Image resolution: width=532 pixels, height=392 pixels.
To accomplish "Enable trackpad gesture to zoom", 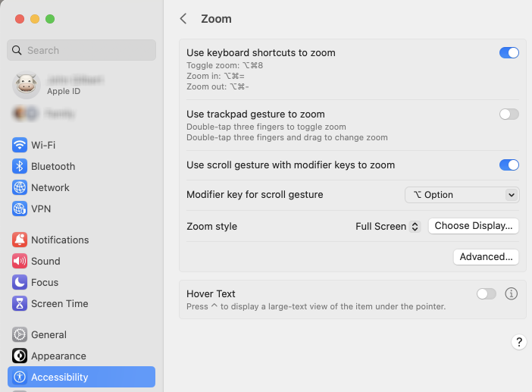I will (x=509, y=114).
